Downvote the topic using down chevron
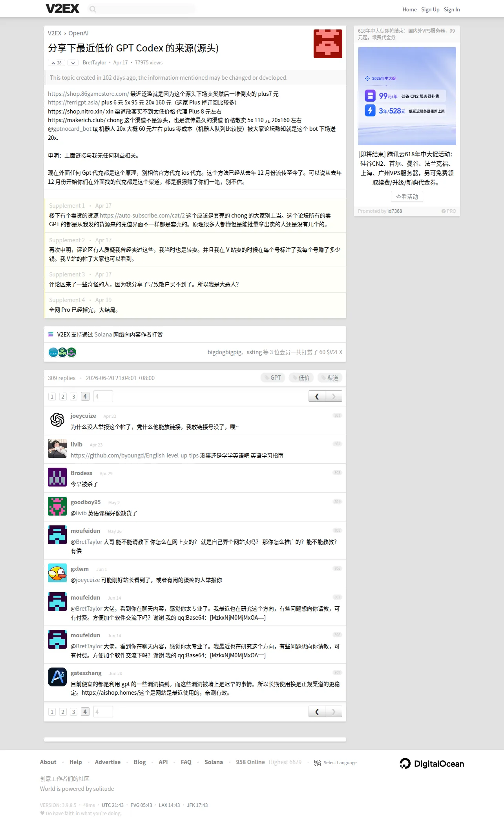 point(73,63)
